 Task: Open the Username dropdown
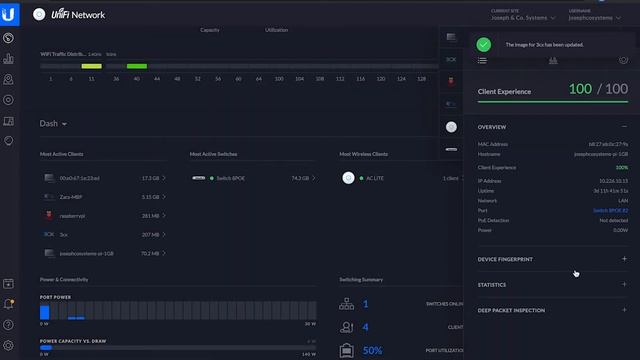pyautogui.click(x=594, y=18)
